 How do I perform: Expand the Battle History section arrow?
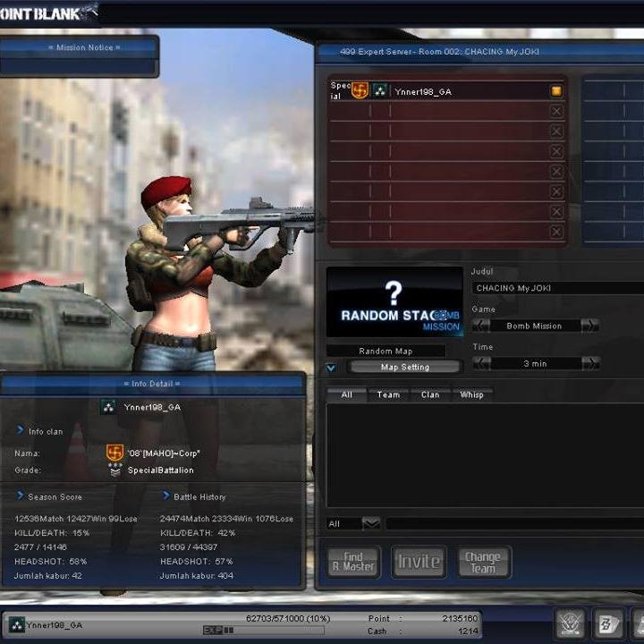coord(166,496)
